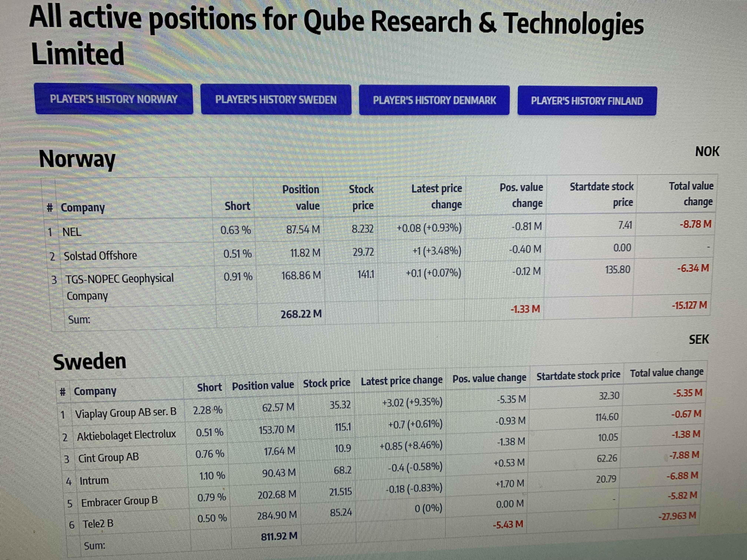
Task: Select TGS-NOPEC position value 168.86 M
Action: [301, 275]
